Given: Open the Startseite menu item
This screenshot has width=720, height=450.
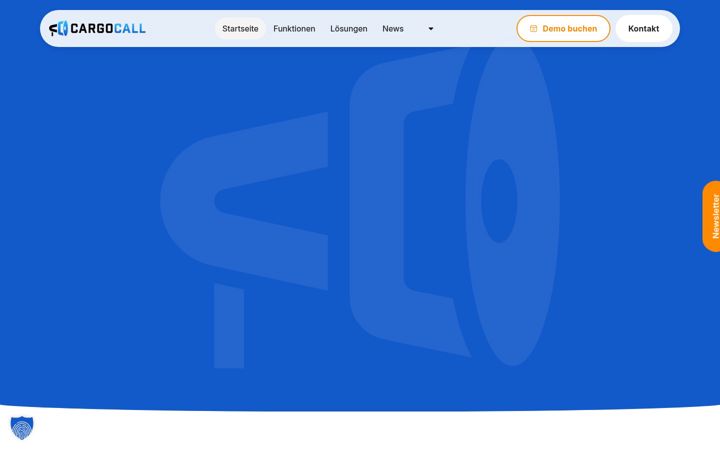Looking at the screenshot, I should pos(240,28).
